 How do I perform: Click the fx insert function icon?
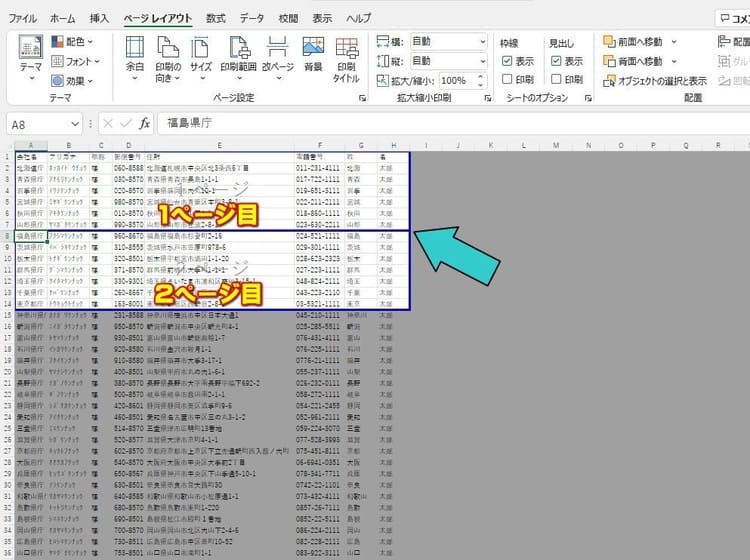point(144,124)
